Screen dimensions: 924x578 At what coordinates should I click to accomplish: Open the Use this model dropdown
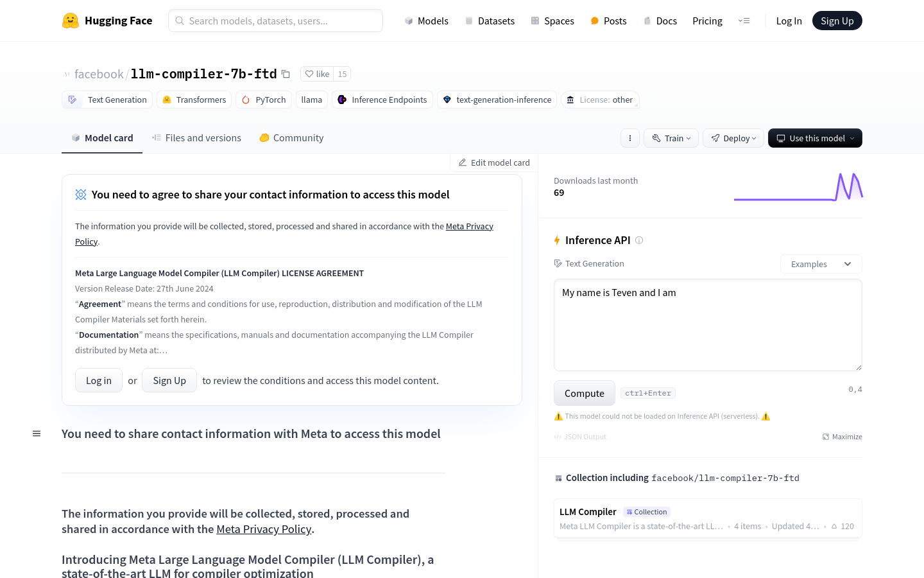tap(815, 138)
